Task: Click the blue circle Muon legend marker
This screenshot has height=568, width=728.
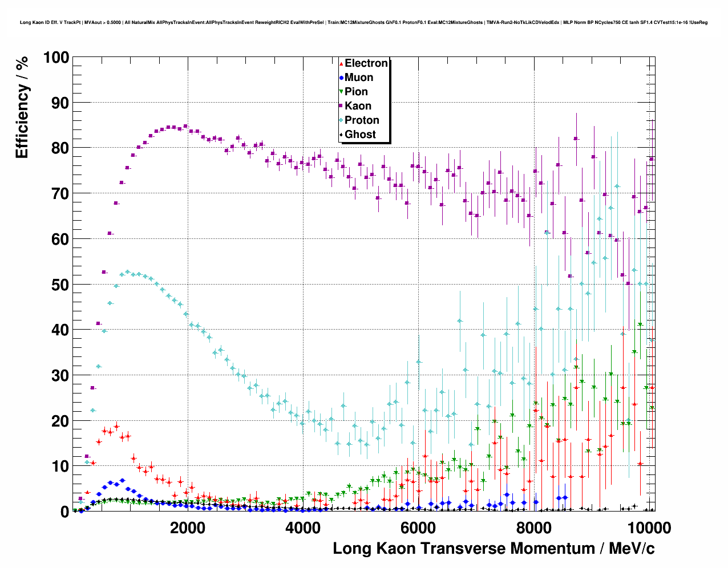Action: (341, 78)
